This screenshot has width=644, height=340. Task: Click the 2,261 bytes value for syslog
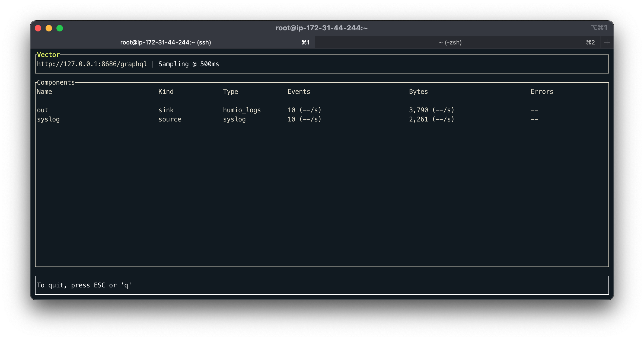(419, 119)
